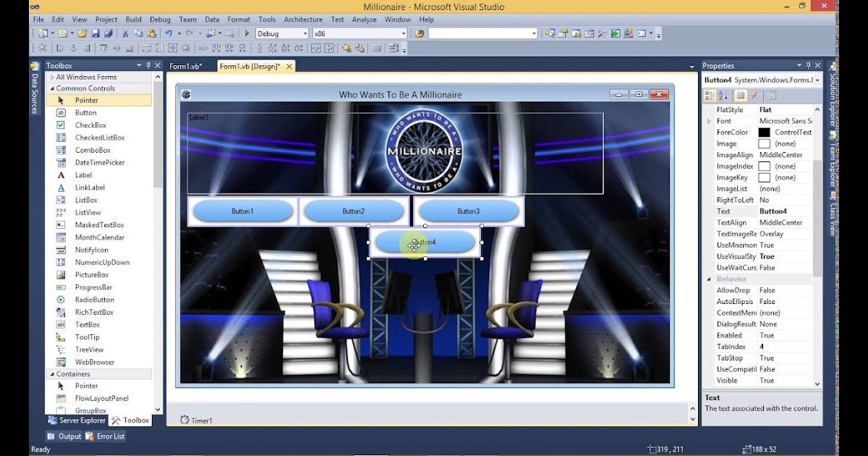Start debugging with the green play icon
868x456 pixels.
coord(247,33)
